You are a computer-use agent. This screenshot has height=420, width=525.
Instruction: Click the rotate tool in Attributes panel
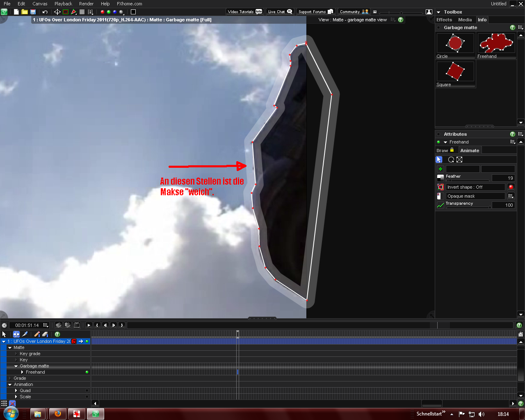coord(451,160)
